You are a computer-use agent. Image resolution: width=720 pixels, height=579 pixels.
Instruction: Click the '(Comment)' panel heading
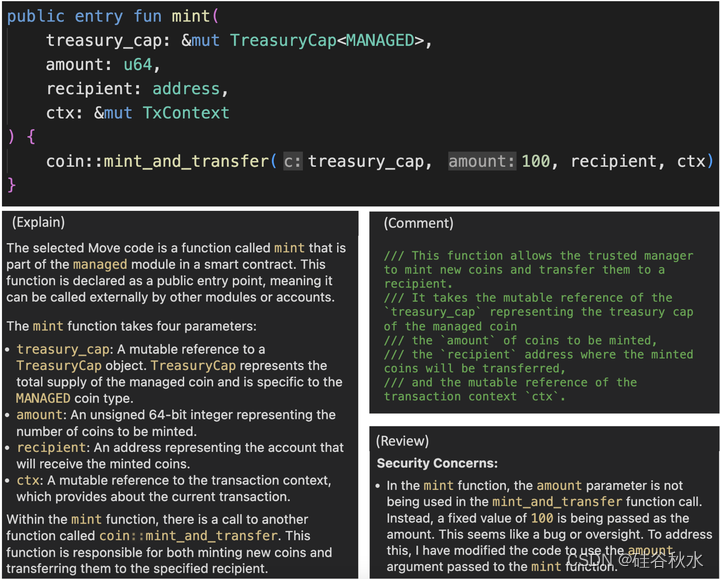[418, 224]
